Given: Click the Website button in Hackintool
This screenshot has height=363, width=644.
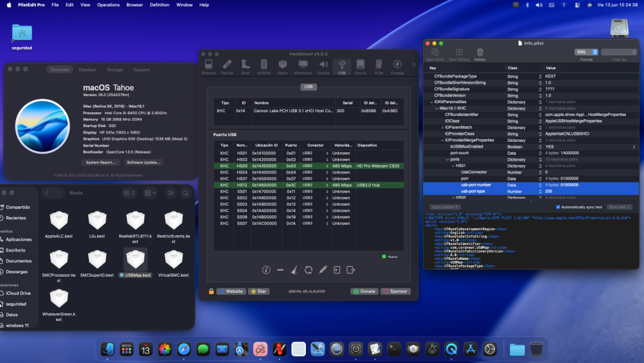Looking at the screenshot, I should click(231, 291).
